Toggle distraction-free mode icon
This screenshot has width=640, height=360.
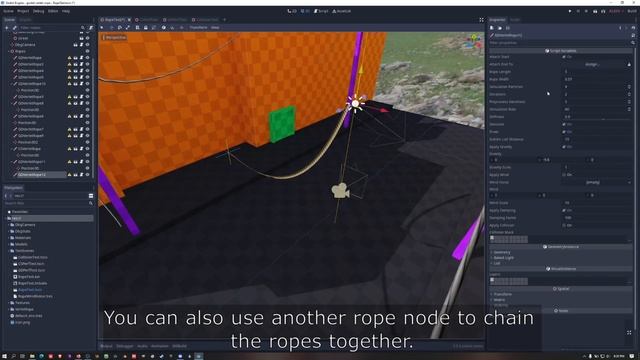(x=482, y=20)
